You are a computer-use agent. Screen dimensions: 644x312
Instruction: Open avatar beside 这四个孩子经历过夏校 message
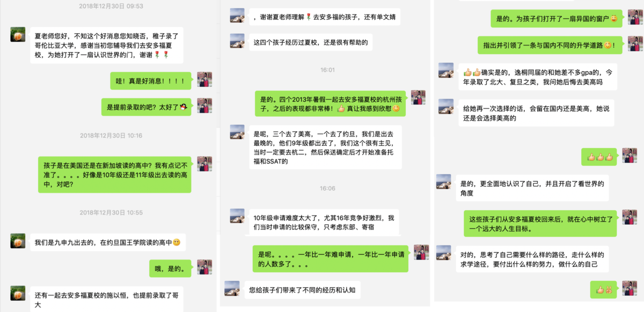coord(237,41)
